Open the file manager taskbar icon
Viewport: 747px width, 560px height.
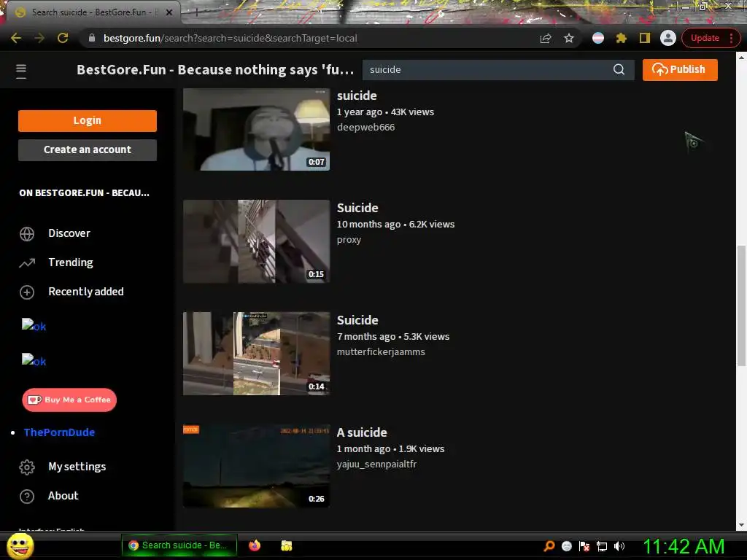[x=286, y=545]
